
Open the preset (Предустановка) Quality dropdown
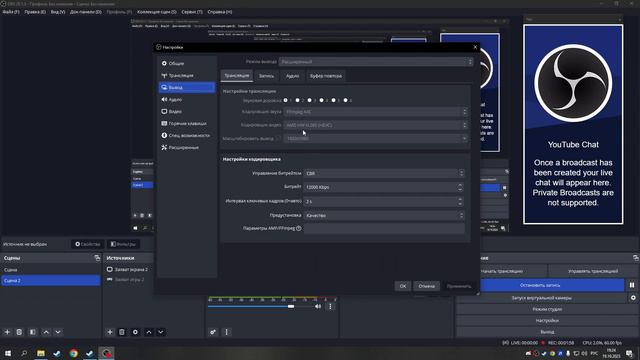[384, 215]
